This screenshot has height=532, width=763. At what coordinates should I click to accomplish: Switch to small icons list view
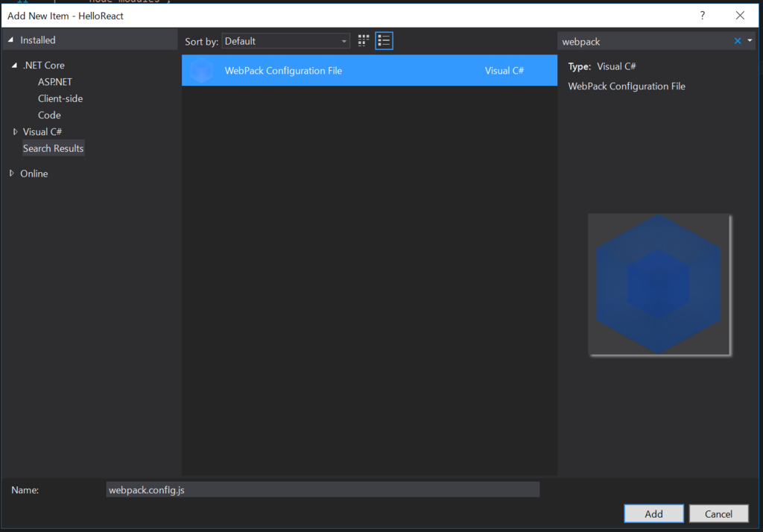[384, 41]
